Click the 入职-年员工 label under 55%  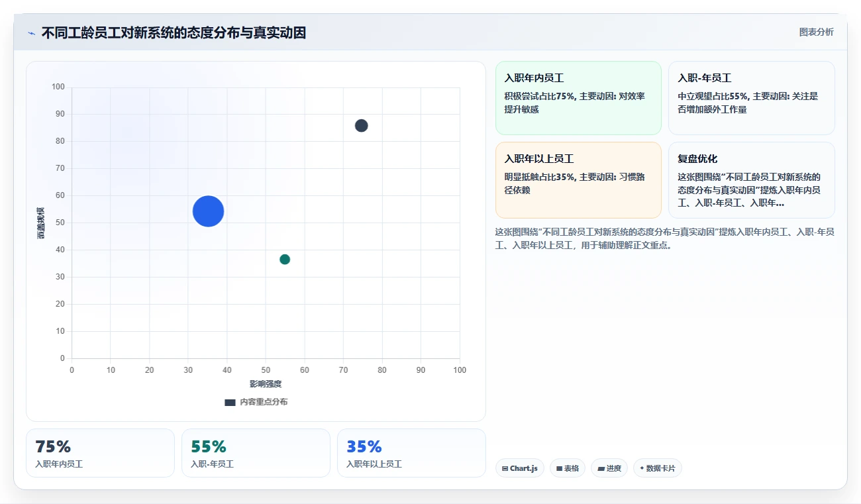(212, 464)
